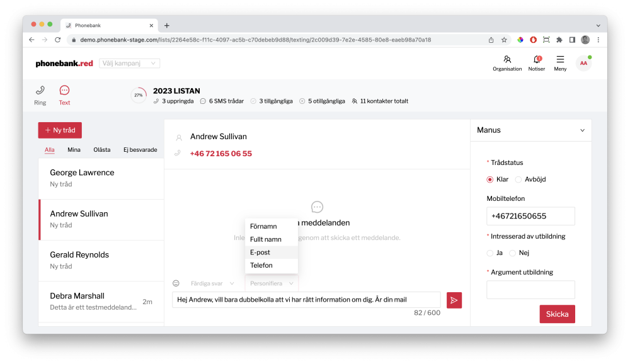The width and height of the screenshot is (630, 364).
Task: Send message with paper plane icon
Action: click(x=454, y=300)
